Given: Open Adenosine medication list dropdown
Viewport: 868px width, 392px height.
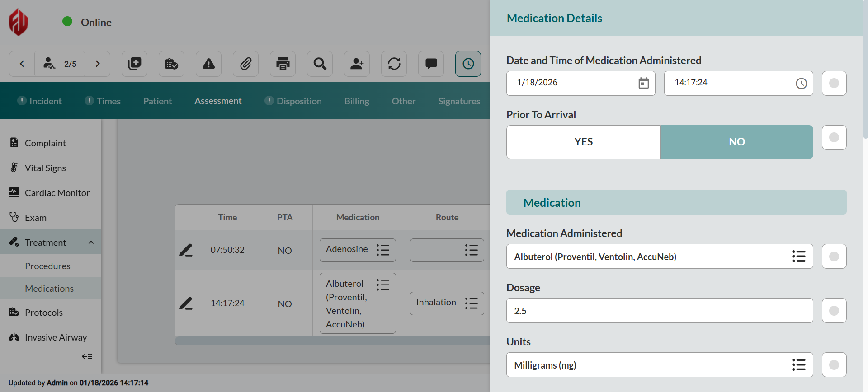Looking at the screenshot, I should (x=358, y=250).
